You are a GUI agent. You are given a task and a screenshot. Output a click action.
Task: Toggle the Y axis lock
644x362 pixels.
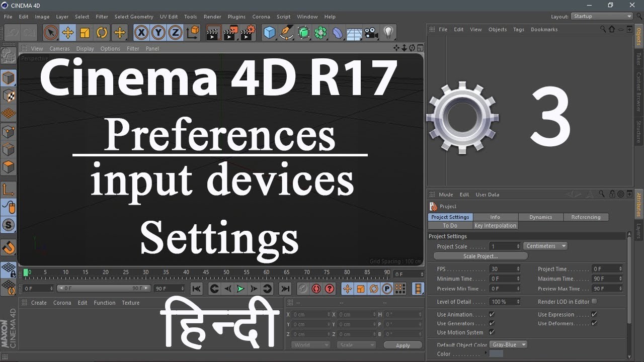click(158, 33)
